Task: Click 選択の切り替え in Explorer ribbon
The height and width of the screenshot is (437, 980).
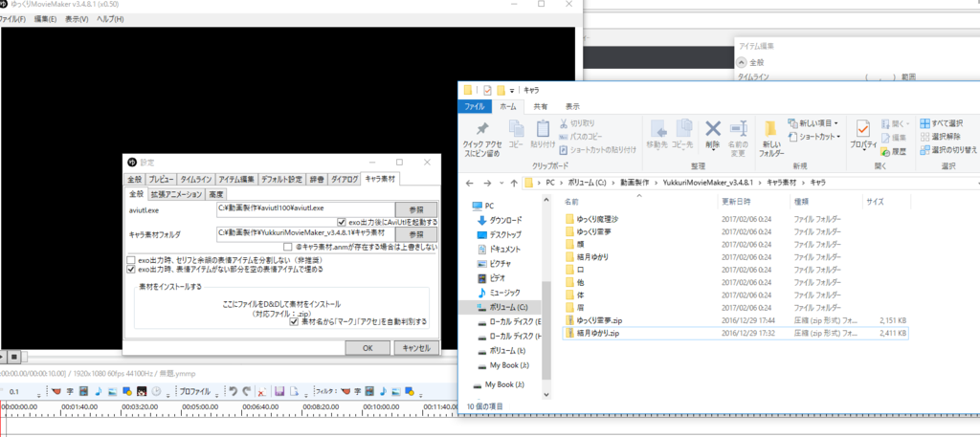Action: coord(948,150)
